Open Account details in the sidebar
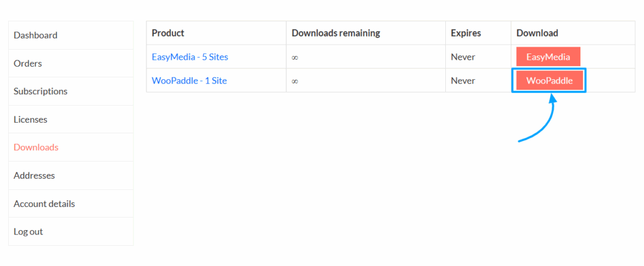 pos(44,204)
